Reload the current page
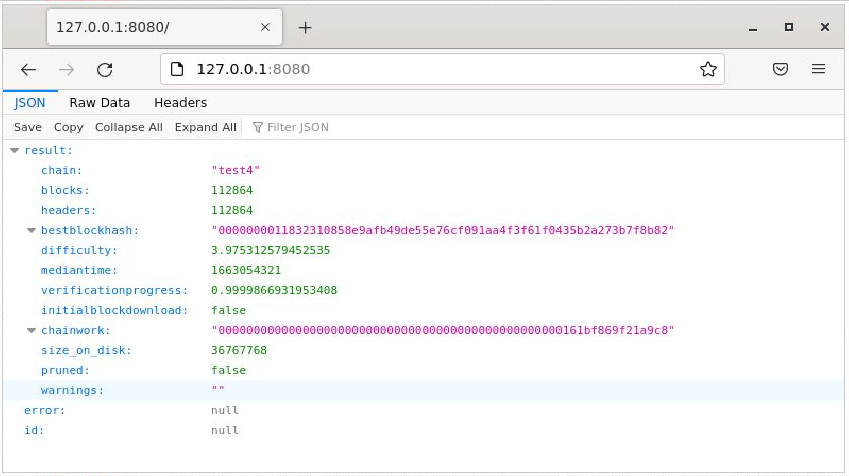This screenshot has height=476, width=849. tap(105, 69)
